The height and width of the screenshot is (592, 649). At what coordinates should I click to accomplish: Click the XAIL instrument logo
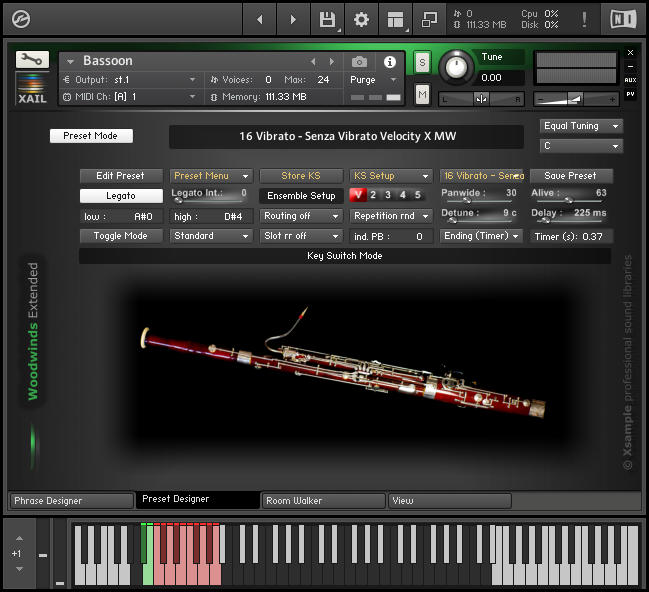pos(32,88)
